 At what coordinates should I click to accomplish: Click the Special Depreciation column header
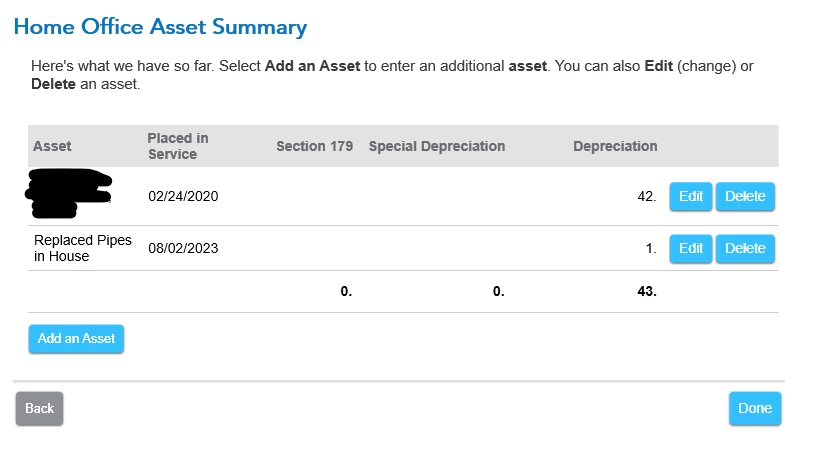(x=437, y=146)
